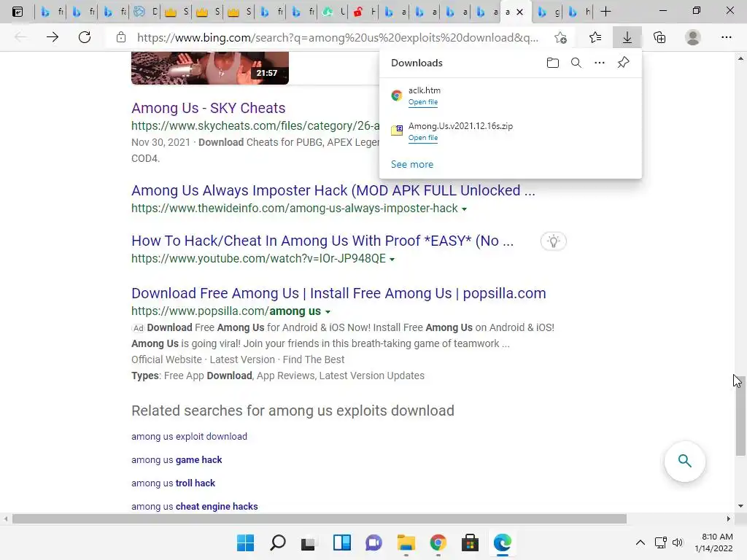Screen dimensions: 747x560
Task: Show hidden system tray icons
Action: pos(640,542)
